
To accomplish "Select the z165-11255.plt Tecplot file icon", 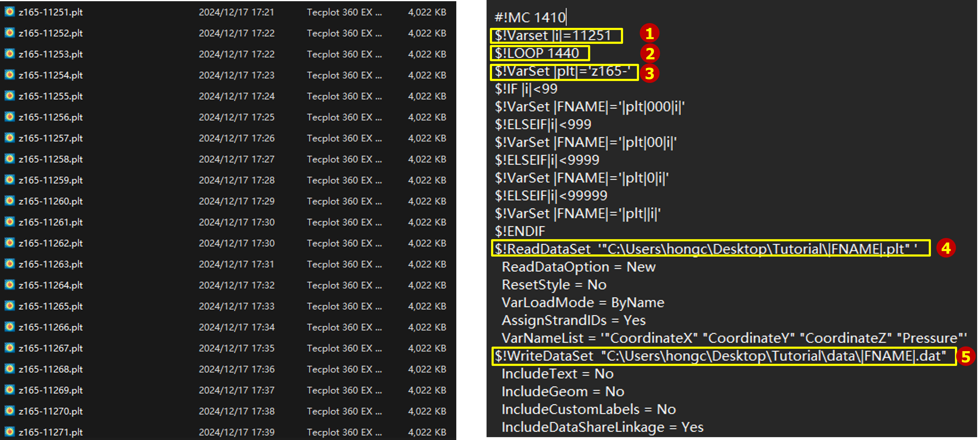I will coord(10,96).
